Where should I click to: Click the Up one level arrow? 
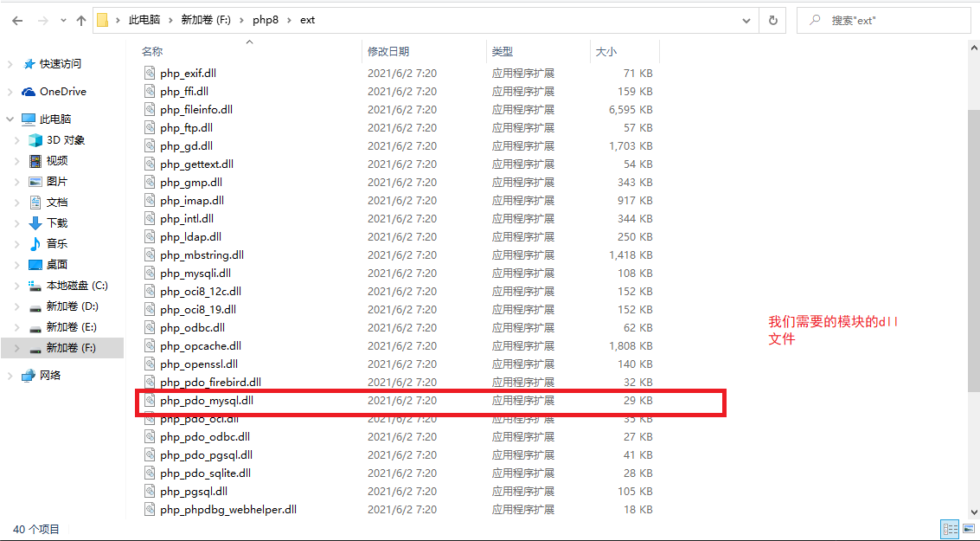pos(81,21)
